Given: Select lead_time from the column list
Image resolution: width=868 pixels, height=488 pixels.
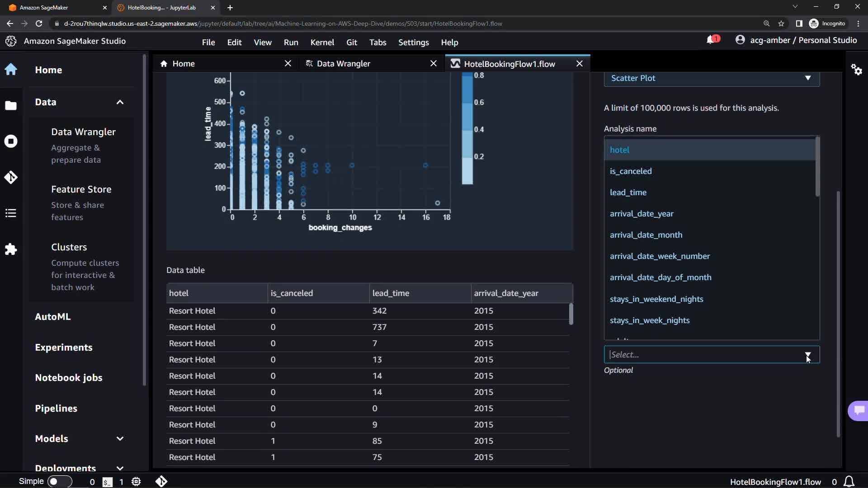Looking at the screenshot, I should pos(628,192).
